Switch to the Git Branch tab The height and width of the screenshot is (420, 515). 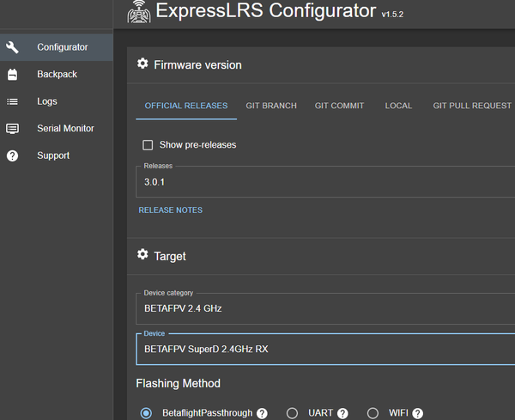click(x=271, y=106)
